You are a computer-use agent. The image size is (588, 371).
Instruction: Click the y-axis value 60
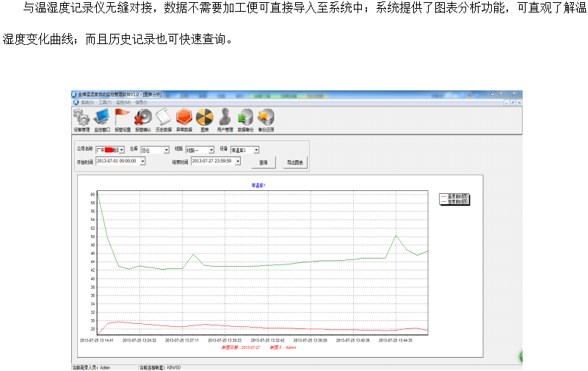tap(92, 194)
